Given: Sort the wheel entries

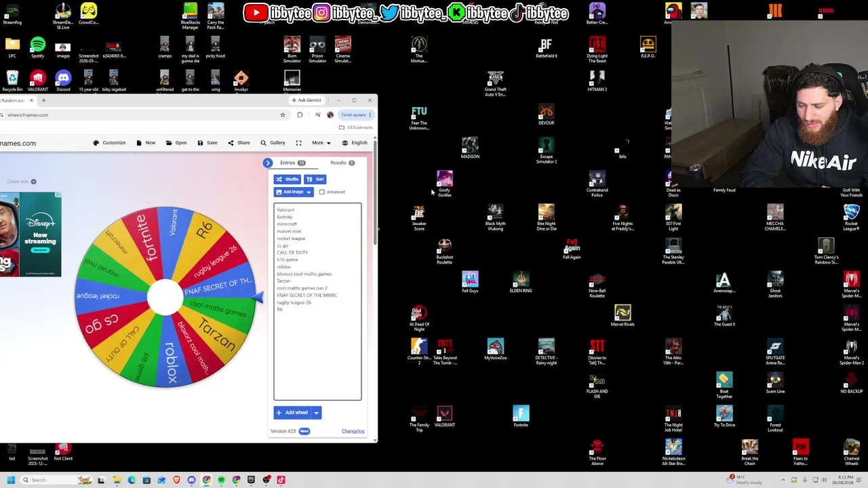Looking at the screenshot, I should 315,179.
